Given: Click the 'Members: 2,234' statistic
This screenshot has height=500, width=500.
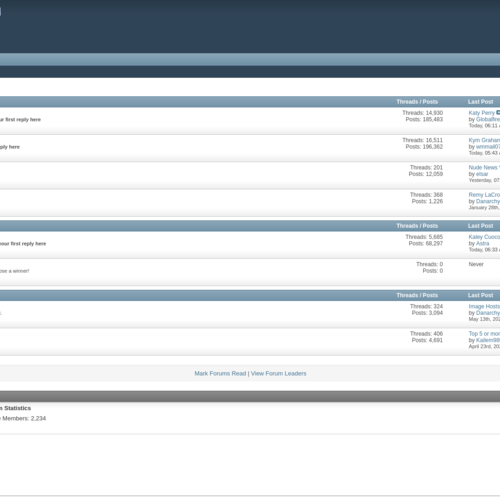Looking at the screenshot, I should click(x=24, y=418).
